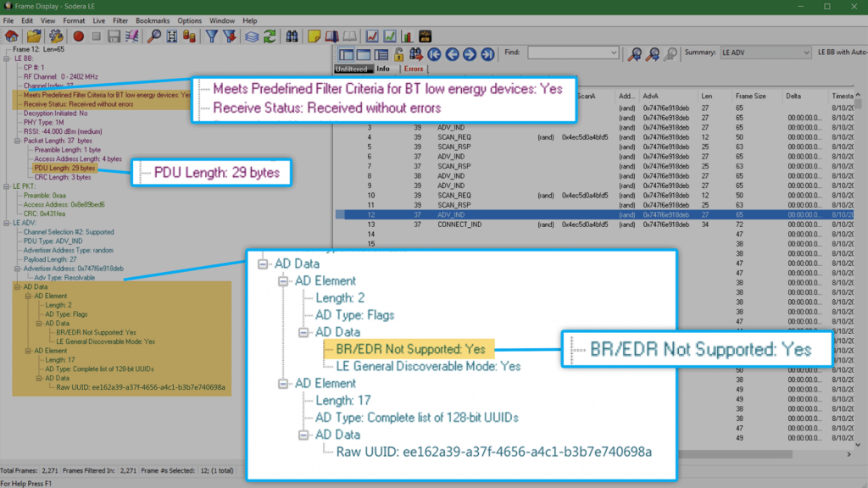
Task: Toggle the second pane layout button
Action: click(x=364, y=54)
